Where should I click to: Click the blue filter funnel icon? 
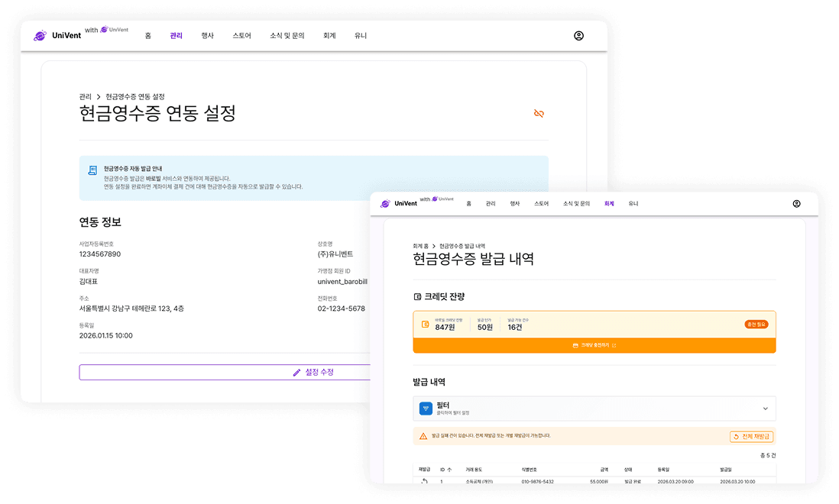click(426, 408)
